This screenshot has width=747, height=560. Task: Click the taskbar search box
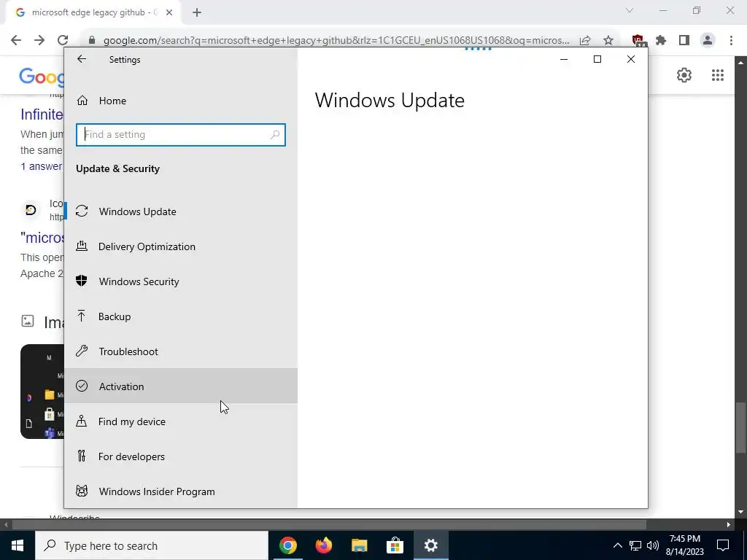click(152, 545)
